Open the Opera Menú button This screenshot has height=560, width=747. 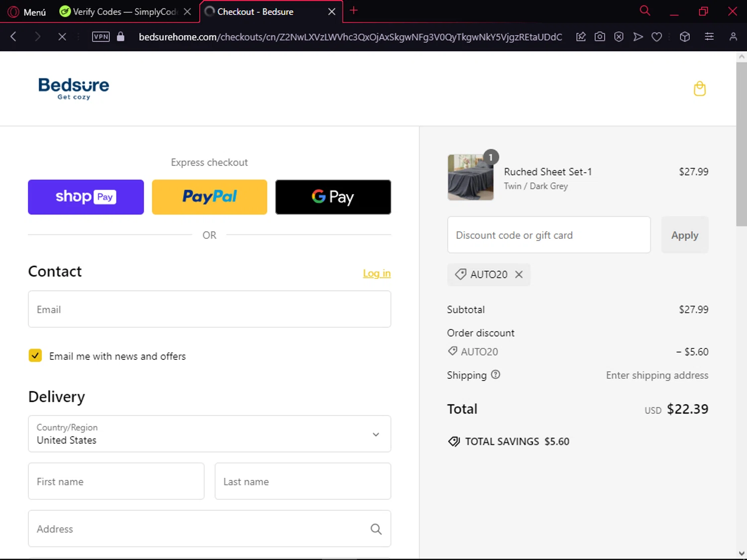27,11
